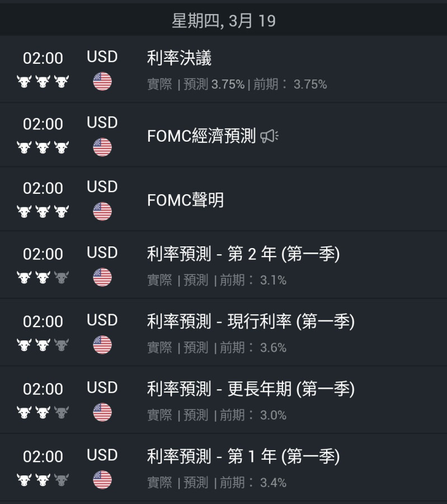Select 利率預測 - 現行利率 (第一季) event
This screenshot has height=504, width=447.
[250, 321]
